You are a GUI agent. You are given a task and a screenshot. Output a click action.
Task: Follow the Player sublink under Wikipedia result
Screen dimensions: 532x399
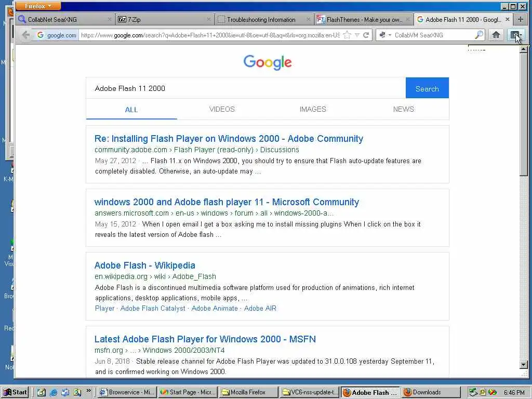pos(104,308)
